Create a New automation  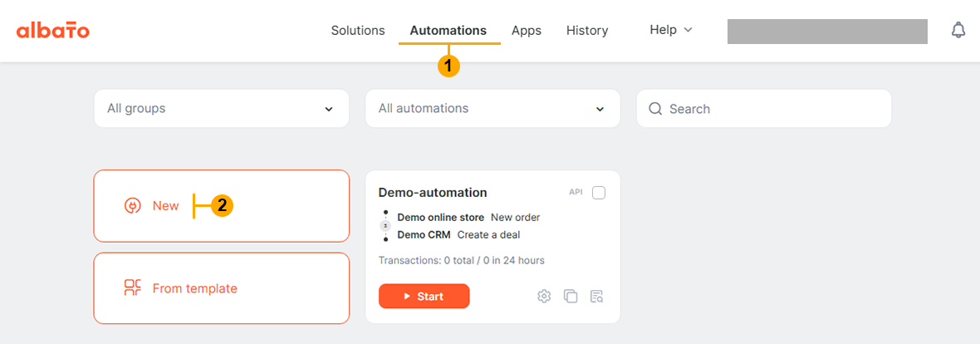click(x=221, y=206)
